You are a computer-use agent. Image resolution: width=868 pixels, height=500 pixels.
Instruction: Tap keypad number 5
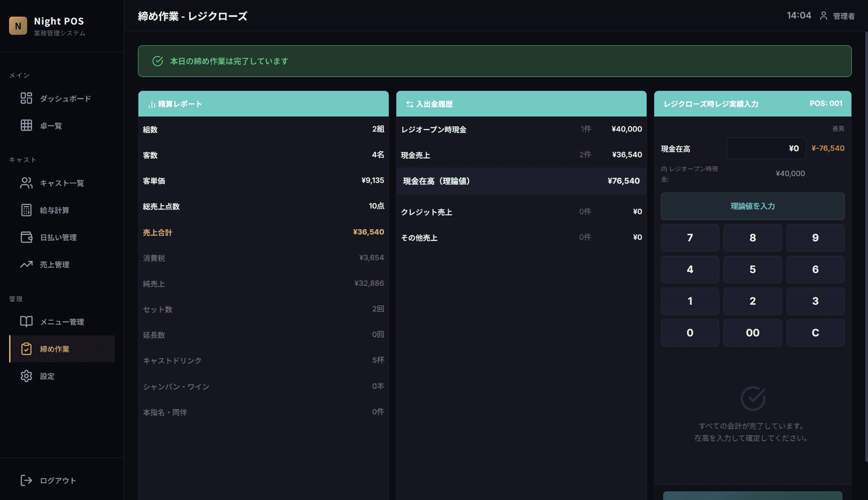tap(752, 269)
